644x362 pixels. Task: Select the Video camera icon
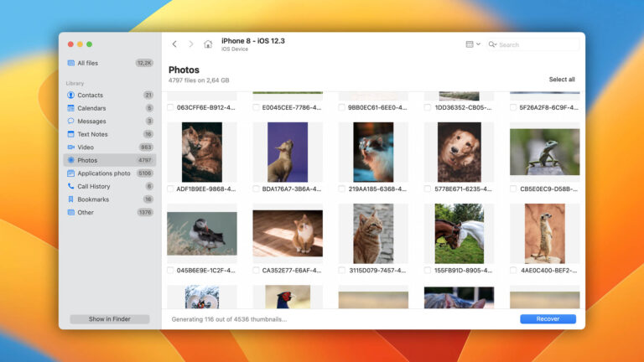pos(70,147)
